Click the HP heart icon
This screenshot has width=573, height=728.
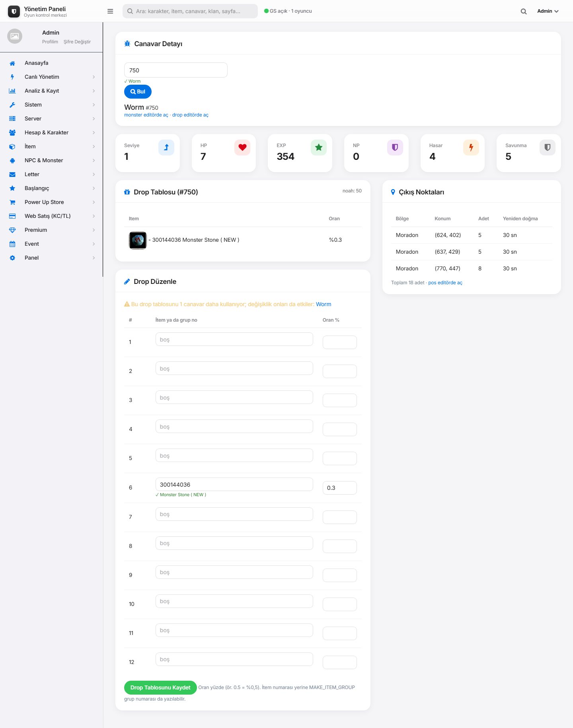pos(242,148)
